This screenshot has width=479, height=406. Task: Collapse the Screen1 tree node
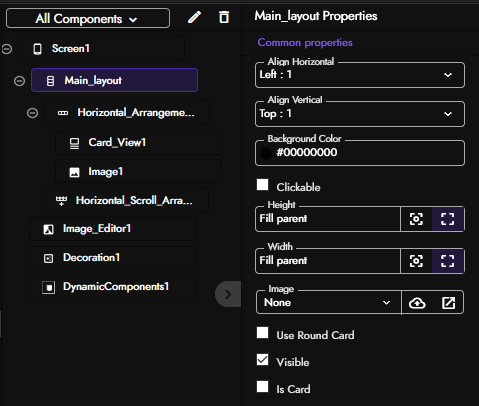click(7, 49)
